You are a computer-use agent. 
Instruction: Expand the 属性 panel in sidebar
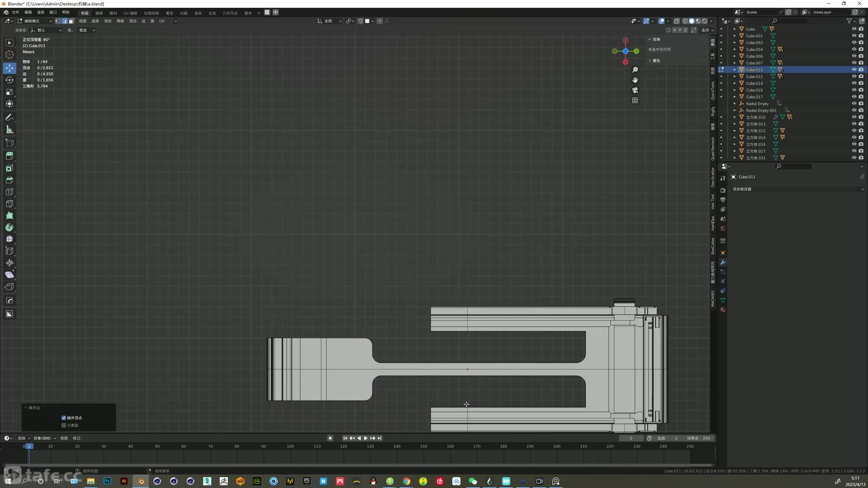point(654,61)
